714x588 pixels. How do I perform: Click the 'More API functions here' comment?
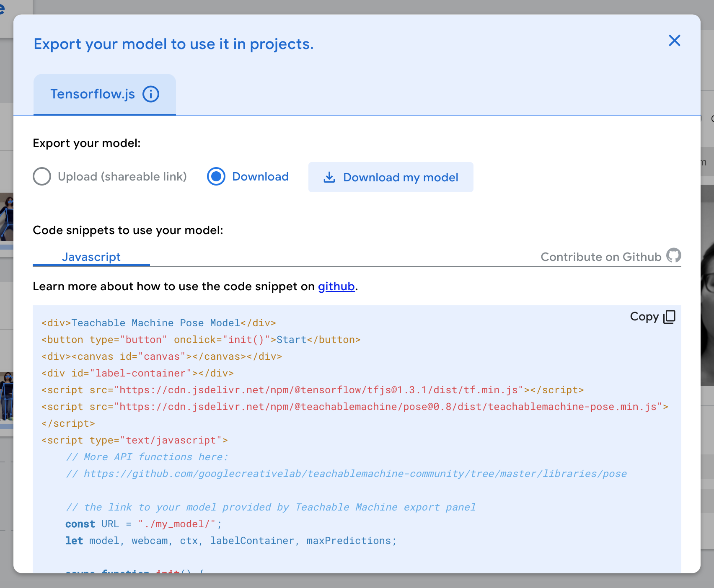click(x=147, y=457)
